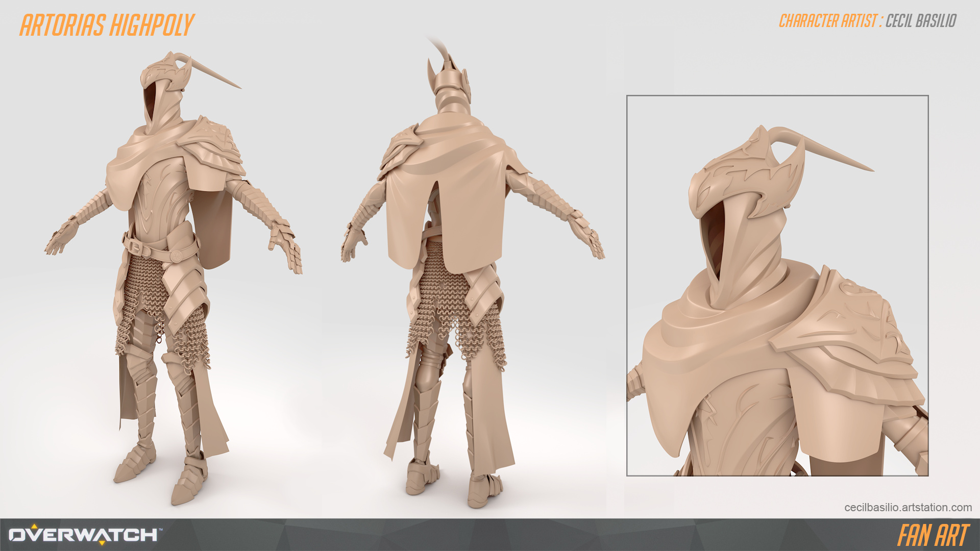Viewport: 980px width, 551px height.
Task: Click the 'CHARACTER ARTIST :' label text
Action: (x=830, y=21)
